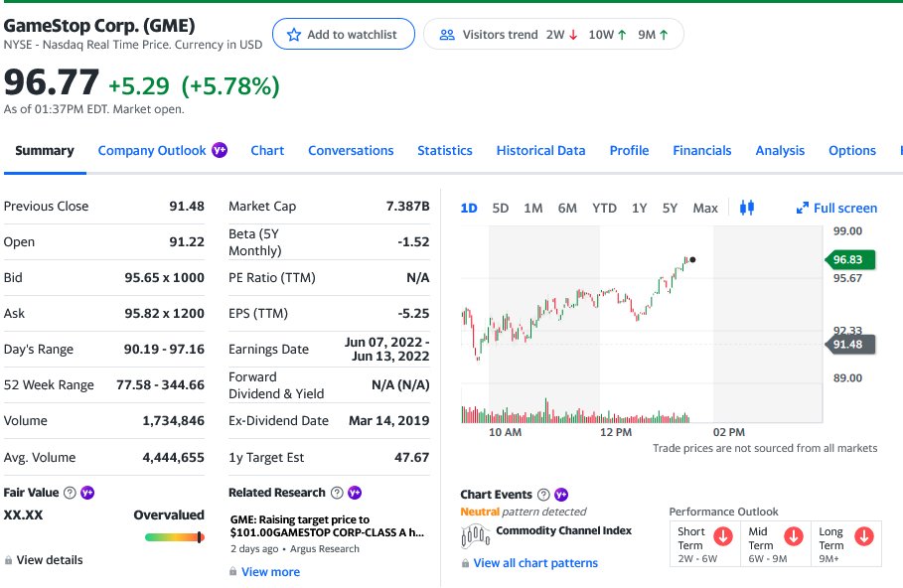Open the Summary tab
Image resolution: width=903 pixels, height=588 pixels.
click(x=45, y=150)
